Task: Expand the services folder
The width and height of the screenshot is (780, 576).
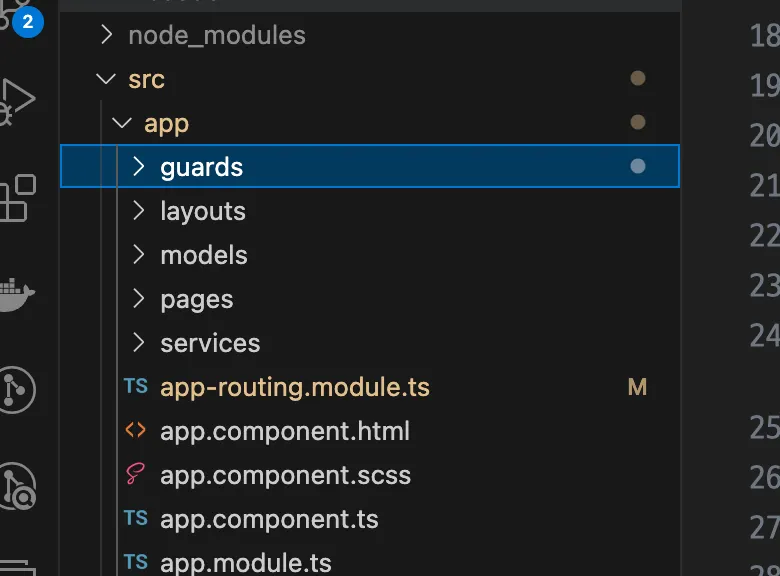Action: (209, 343)
